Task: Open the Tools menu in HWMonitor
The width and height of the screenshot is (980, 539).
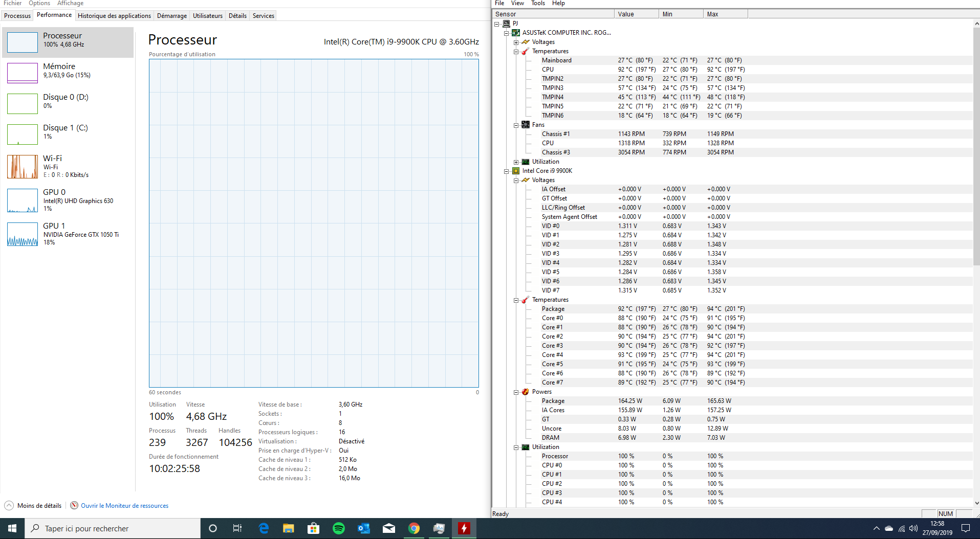Action: click(538, 4)
